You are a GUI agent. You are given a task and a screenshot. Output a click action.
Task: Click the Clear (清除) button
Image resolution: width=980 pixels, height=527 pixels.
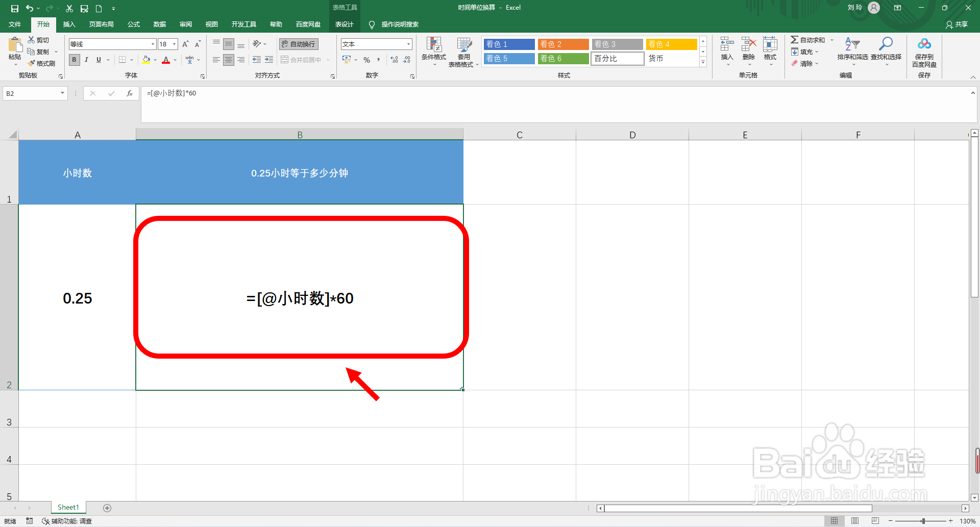coord(804,63)
